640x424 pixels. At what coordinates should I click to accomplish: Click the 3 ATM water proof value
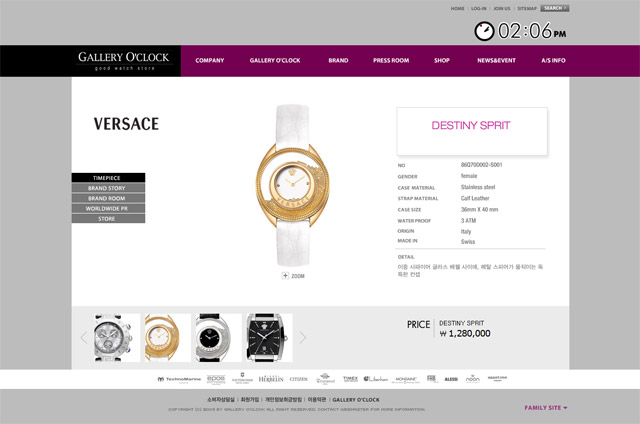point(469,220)
